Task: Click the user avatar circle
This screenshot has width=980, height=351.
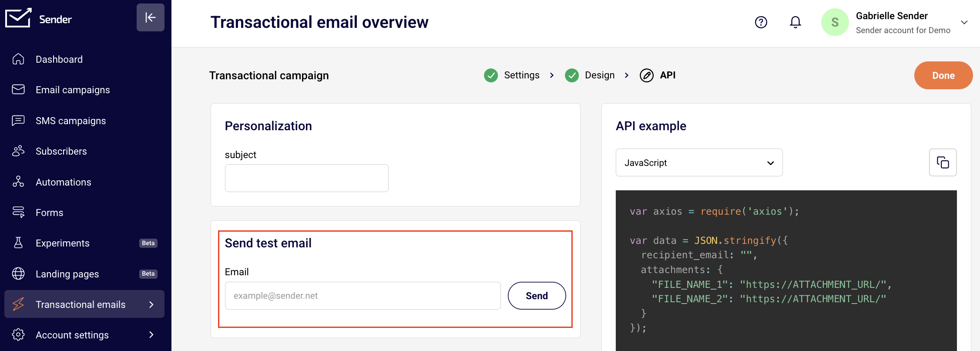Action: tap(834, 22)
